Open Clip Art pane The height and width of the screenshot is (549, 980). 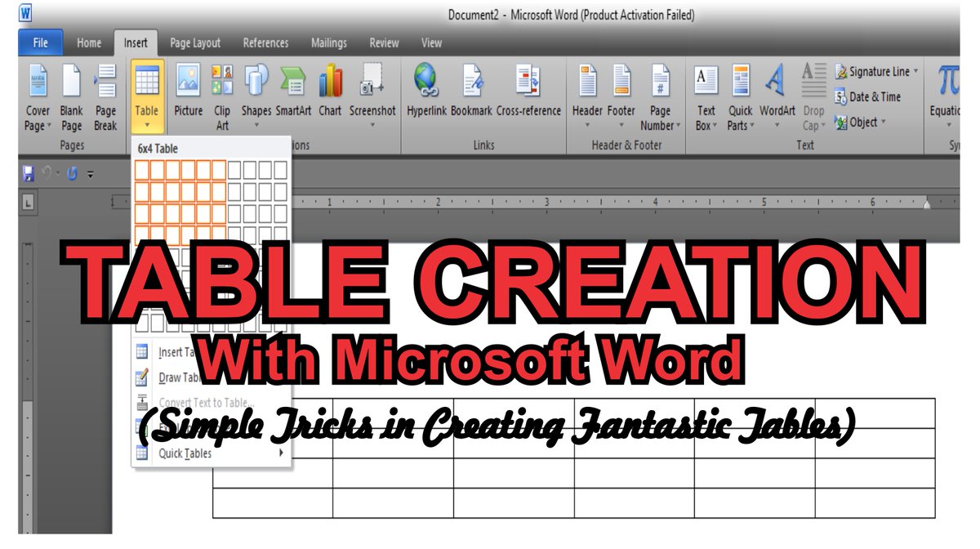[x=222, y=96]
